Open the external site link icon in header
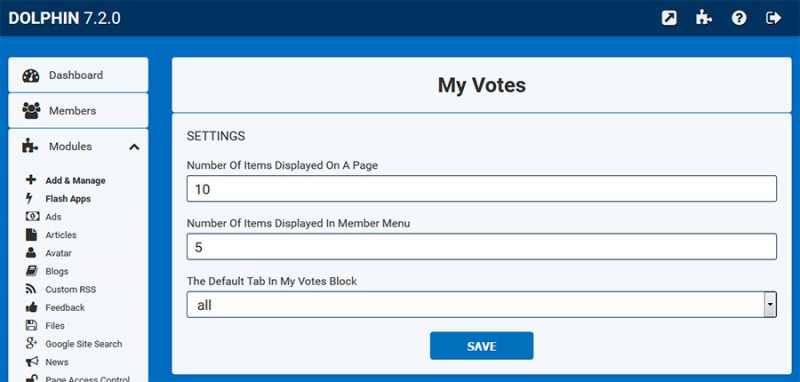Image resolution: width=800 pixels, height=382 pixels. coord(669,18)
